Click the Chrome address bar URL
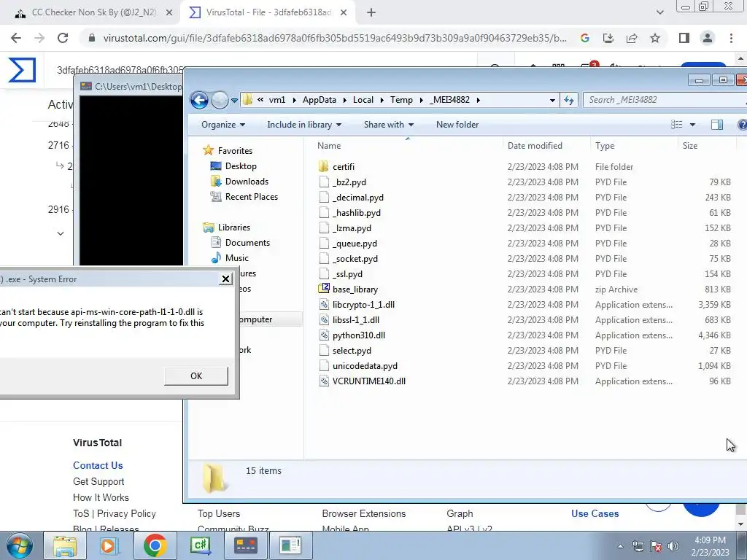 click(335, 38)
